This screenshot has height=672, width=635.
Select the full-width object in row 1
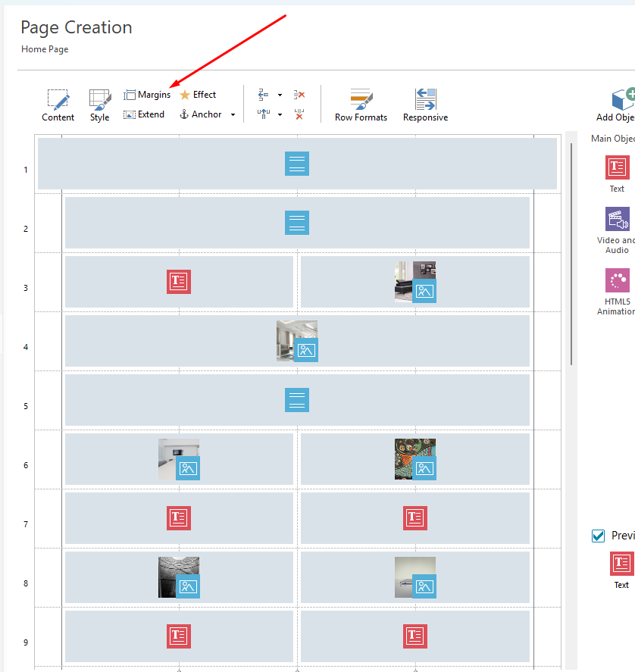pos(297,164)
